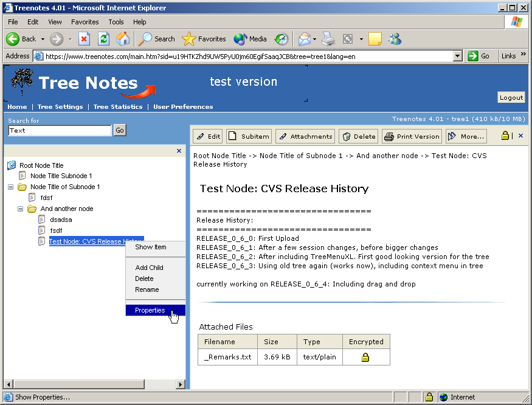
Task: Select the Node Title Subnode 1 item
Action: click(61, 176)
